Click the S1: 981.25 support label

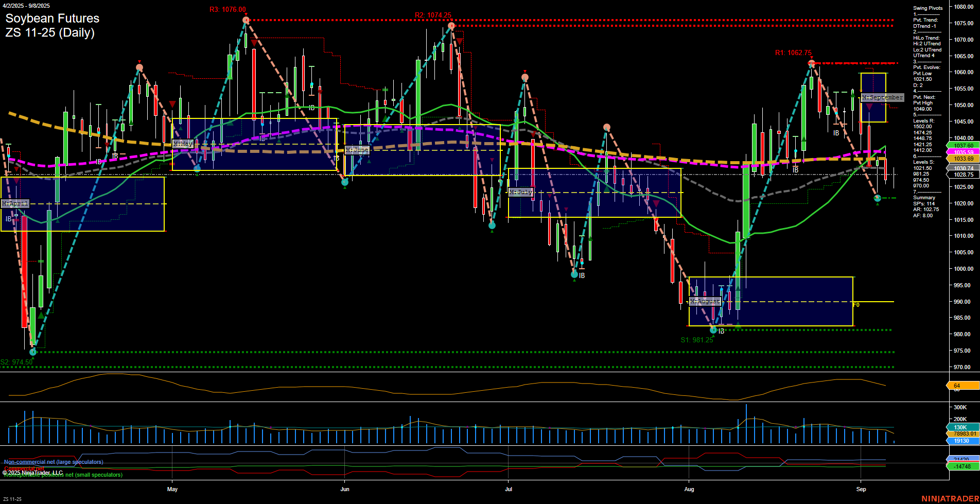(697, 340)
